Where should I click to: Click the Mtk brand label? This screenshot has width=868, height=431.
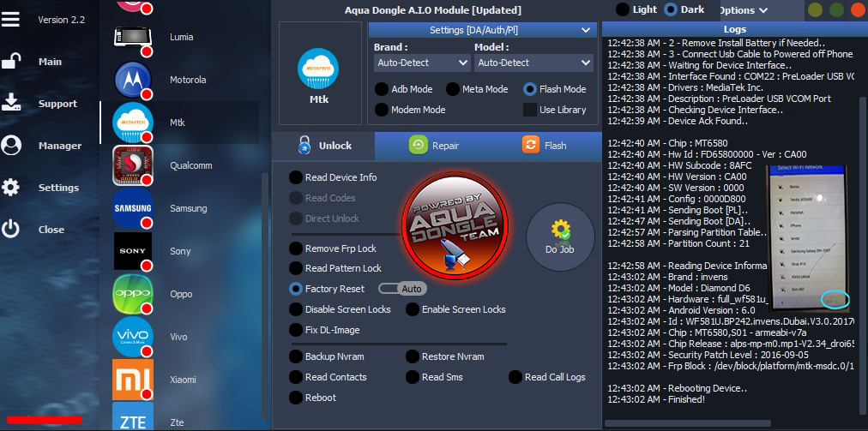[x=178, y=123]
